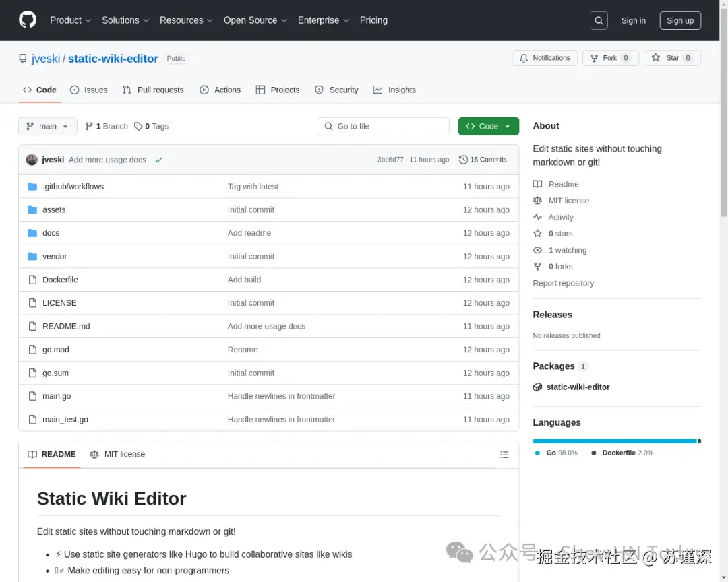
Task: Open the .github/workflows folder
Action: click(x=73, y=187)
